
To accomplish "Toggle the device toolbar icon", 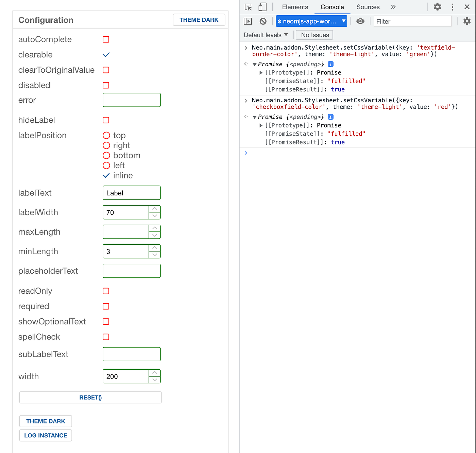I will [x=262, y=7].
